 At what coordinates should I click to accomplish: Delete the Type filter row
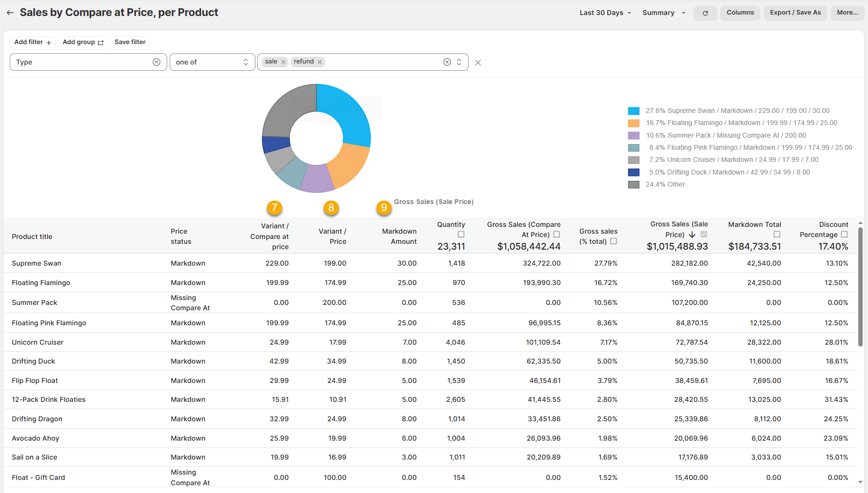click(x=478, y=63)
